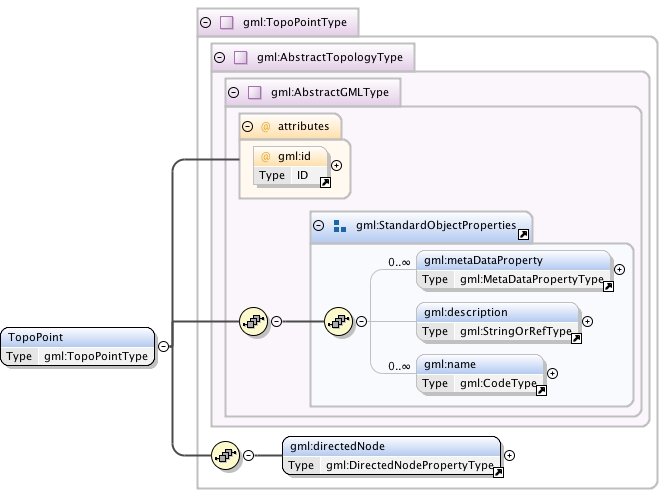This screenshot has width=659, height=490.
Task: Follow the reference arrow on gml:metaDataProperty
Action: tap(608, 287)
